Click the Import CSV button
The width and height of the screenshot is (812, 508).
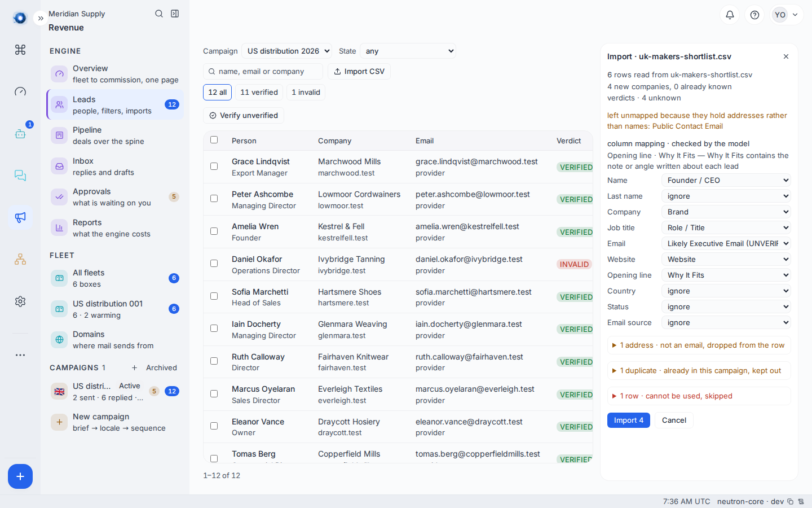pos(359,72)
